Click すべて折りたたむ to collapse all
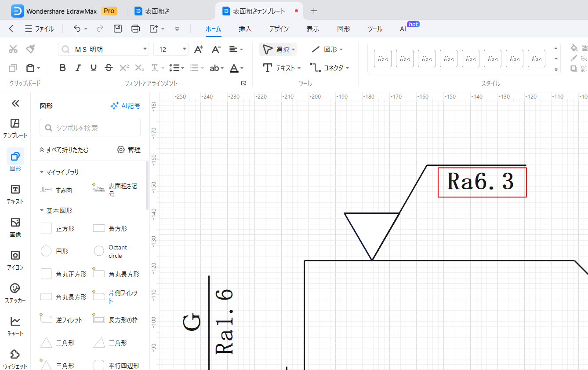The height and width of the screenshot is (370, 588). tap(64, 150)
